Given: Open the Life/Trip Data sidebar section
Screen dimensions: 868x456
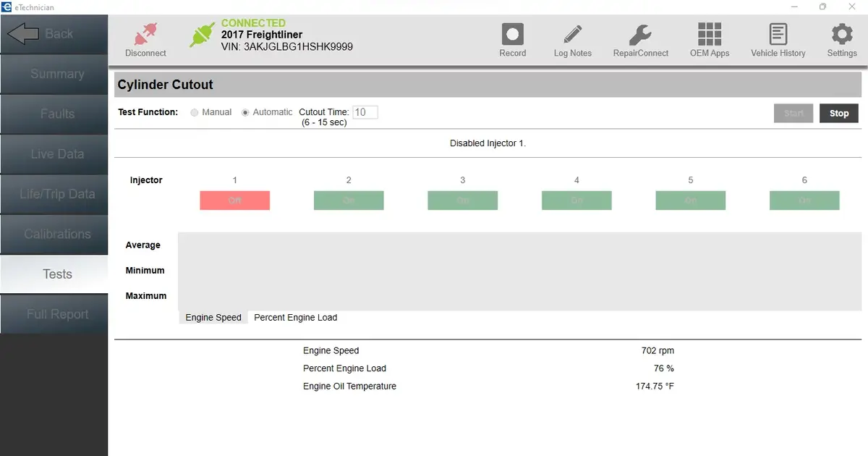Looking at the screenshot, I should [54, 194].
